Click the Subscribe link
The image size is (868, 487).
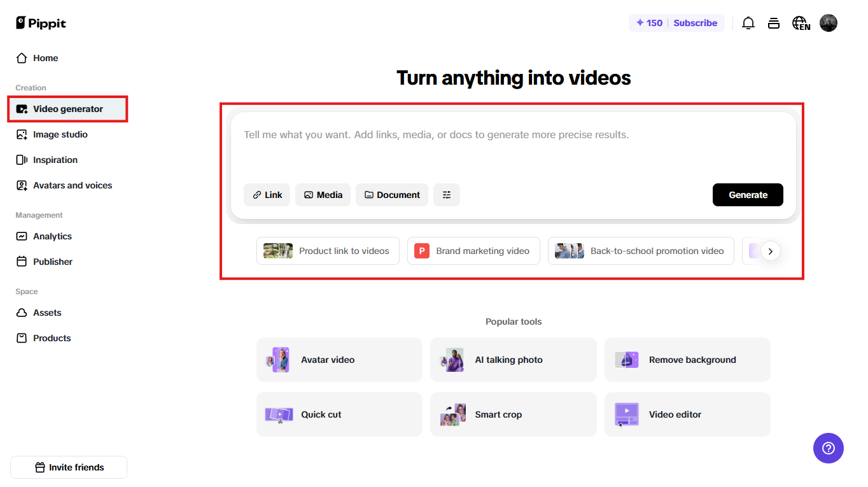tap(696, 23)
